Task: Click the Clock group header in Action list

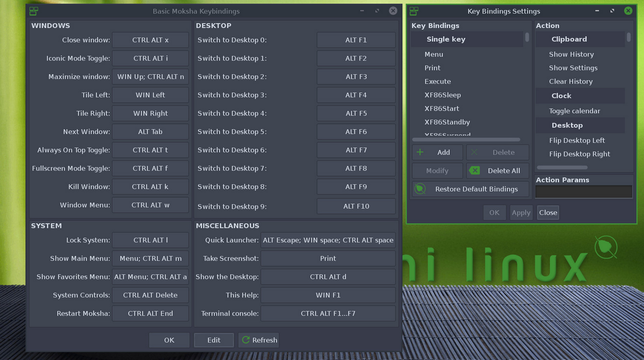Action: 580,96
